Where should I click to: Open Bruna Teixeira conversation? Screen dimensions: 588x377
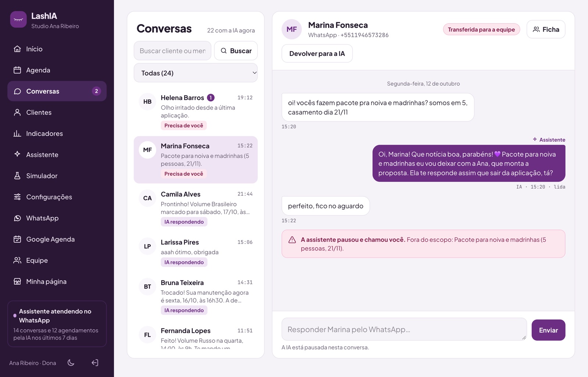[x=196, y=296]
